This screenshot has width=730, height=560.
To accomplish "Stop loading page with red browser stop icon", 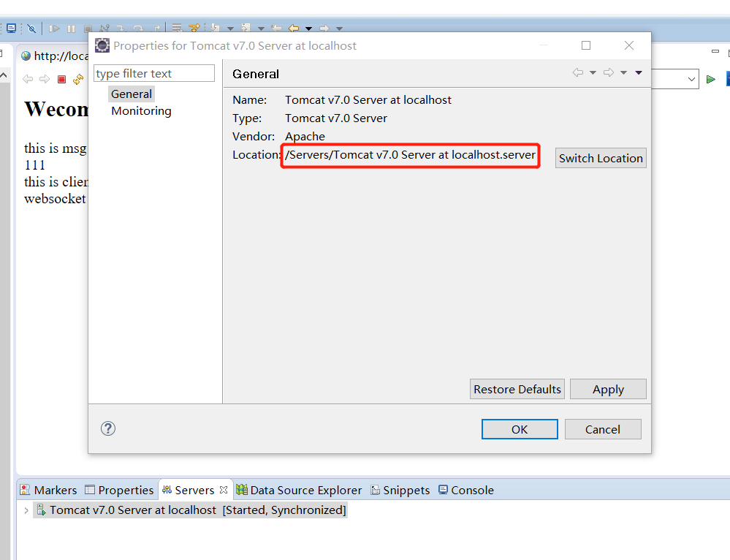I will (61, 79).
